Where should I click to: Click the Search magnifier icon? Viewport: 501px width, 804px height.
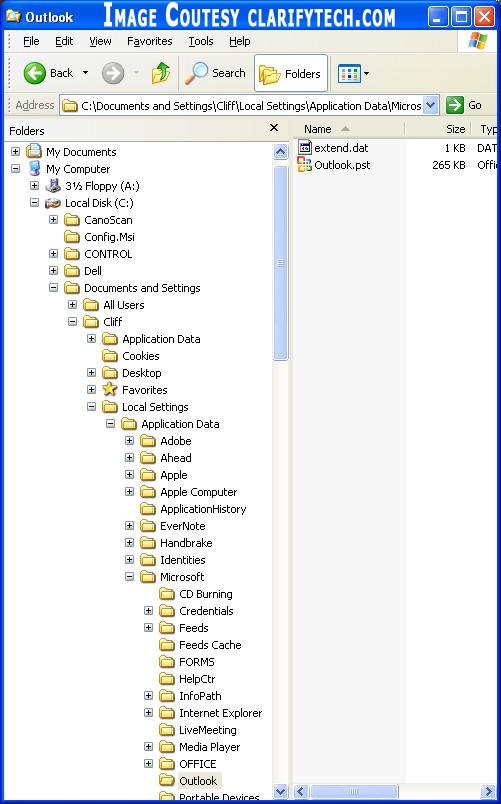point(196,73)
